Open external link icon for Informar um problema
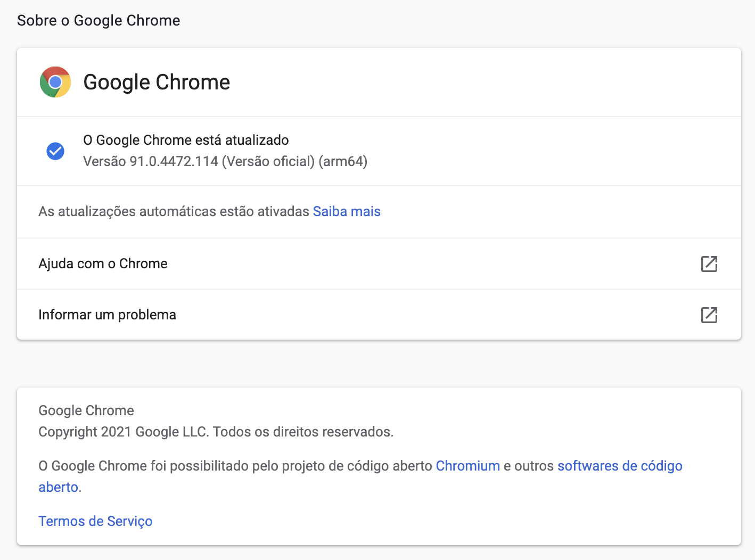This screenshot has height=560, width=755. [x=709, y=315]
